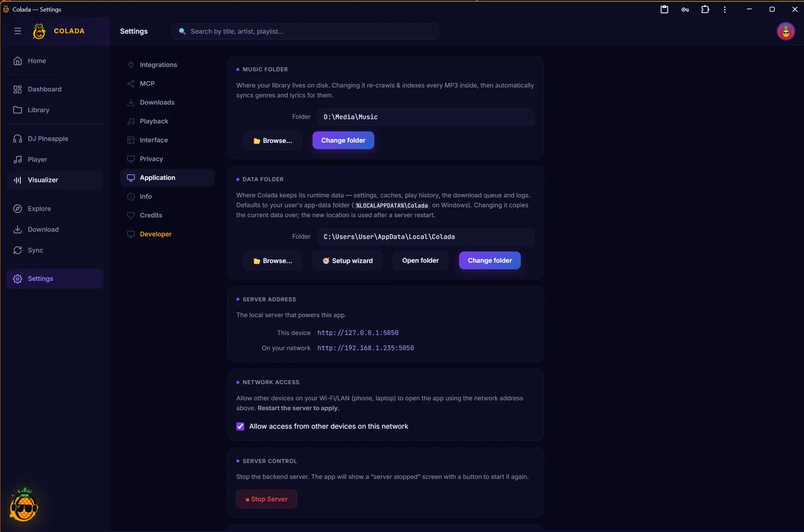Click the Settings gear icon in sidebar
This screenshot has width=804, height=532.
18,279
